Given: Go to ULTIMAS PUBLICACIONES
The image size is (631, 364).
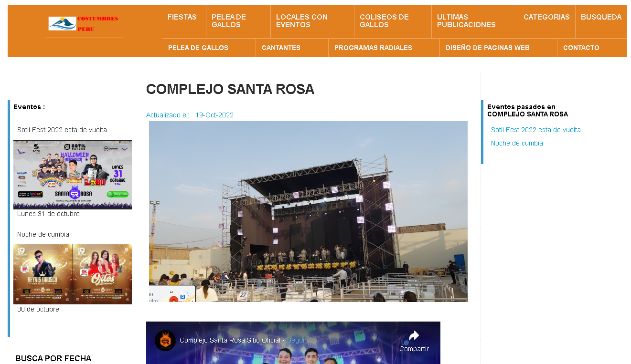Looking at the screenshot, I should click(466, 21).
